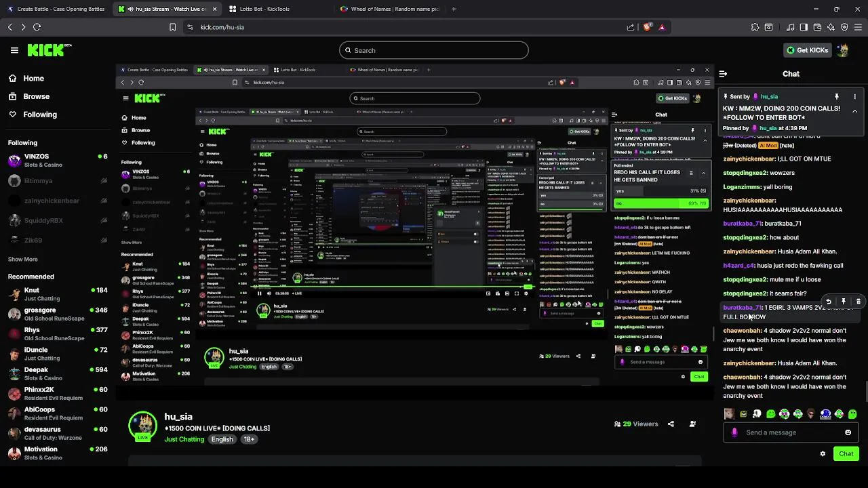
Task: Click the purple chat identity icon
Action: [x=734, y=432]
